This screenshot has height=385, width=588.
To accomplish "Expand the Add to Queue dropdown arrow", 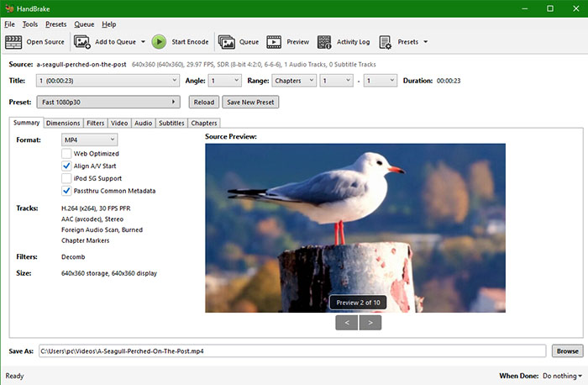I will click(143, 42).
